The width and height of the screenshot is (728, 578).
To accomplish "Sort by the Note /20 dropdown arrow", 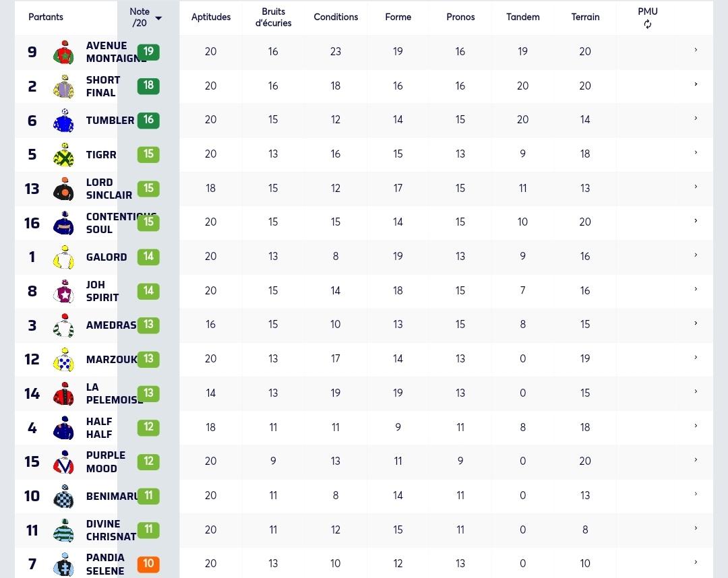I will [x=158, y=18].
